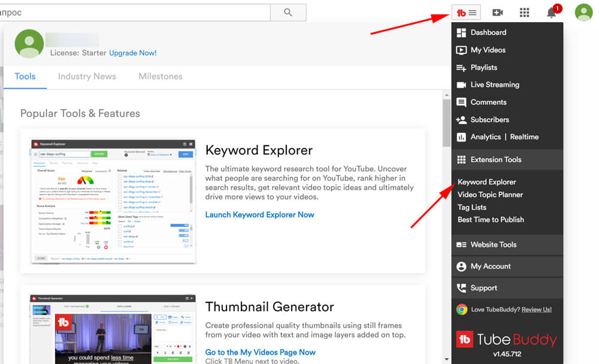Expand the Website Tools section

[493, 244]
